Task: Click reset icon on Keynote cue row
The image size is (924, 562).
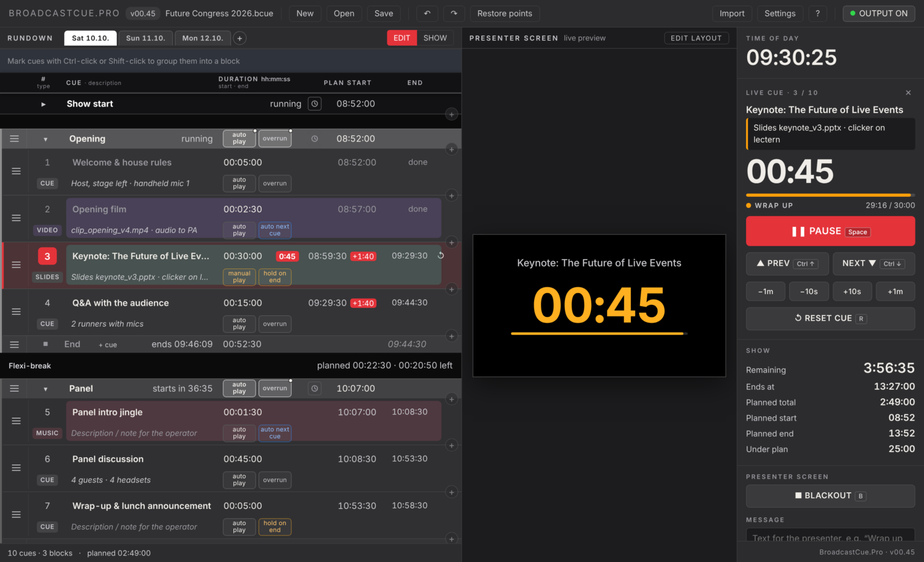Action: coord(441,256)
